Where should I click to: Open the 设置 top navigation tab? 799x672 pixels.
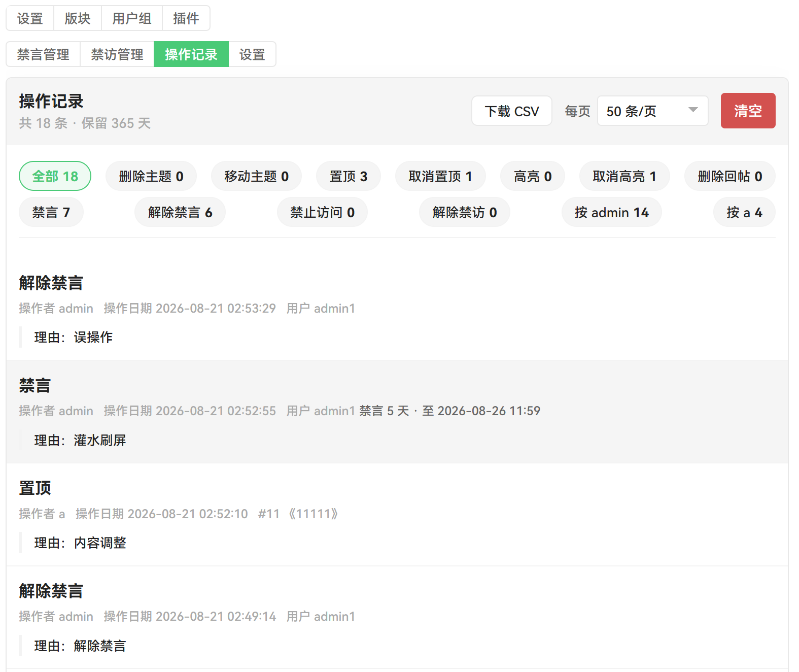(x=30, y=19)
